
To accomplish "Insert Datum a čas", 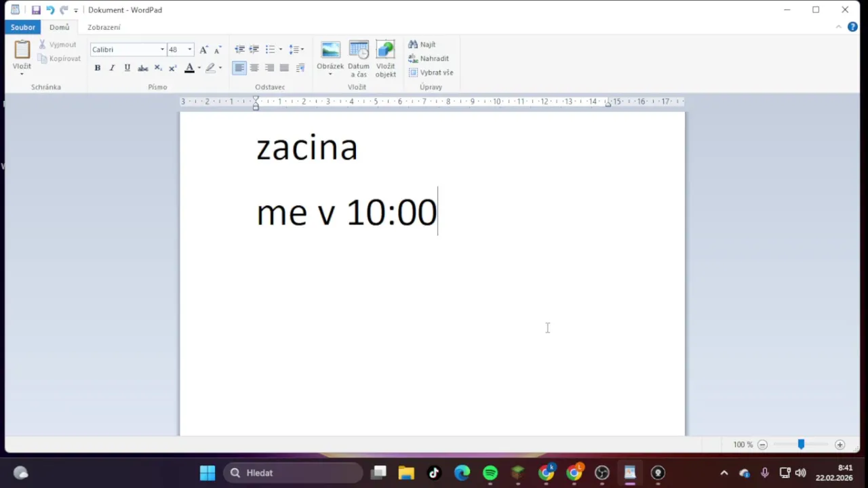I will click(x=359, y=59).
